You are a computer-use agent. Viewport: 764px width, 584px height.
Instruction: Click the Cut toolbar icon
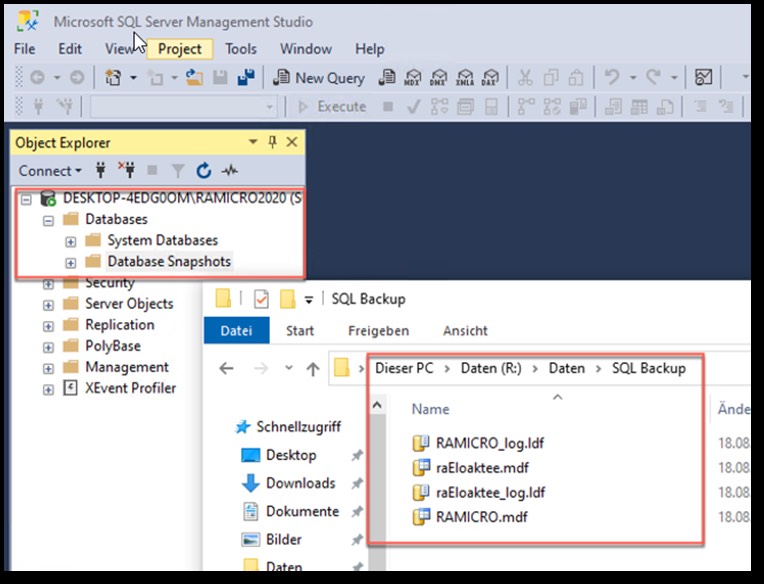click(x=525, y=77)
